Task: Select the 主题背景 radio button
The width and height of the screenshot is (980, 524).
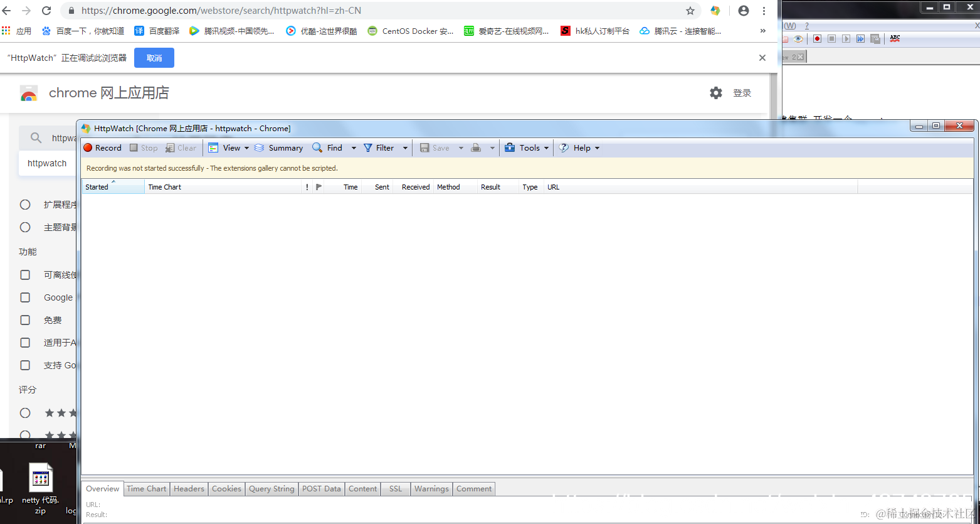Action: 25,227
